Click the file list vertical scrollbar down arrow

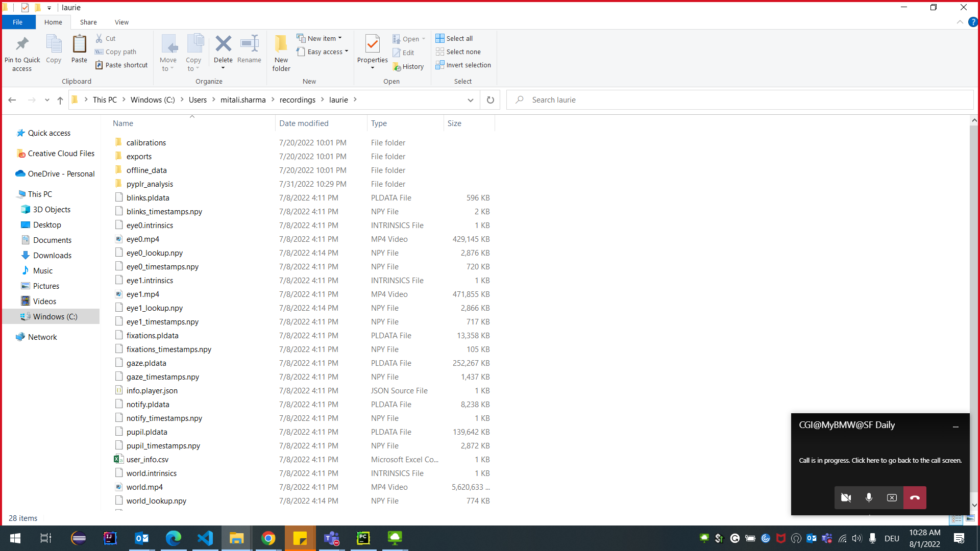[x=974, y=505]
